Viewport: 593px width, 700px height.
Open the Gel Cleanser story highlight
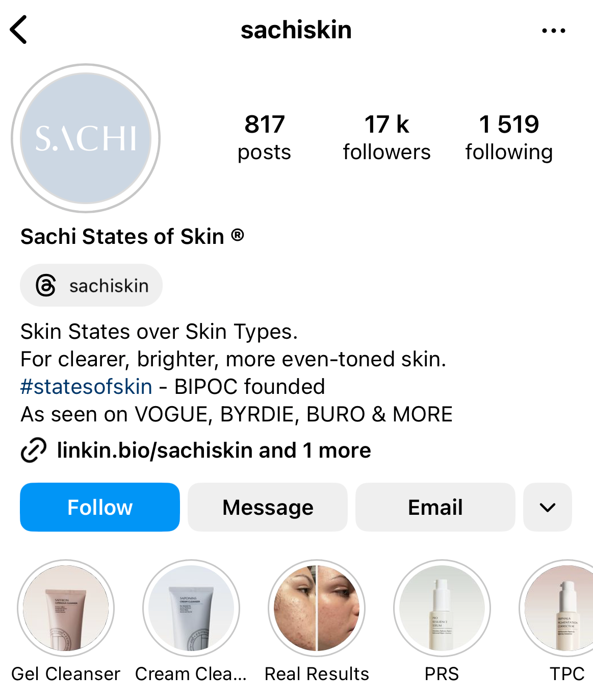[66, 608]
